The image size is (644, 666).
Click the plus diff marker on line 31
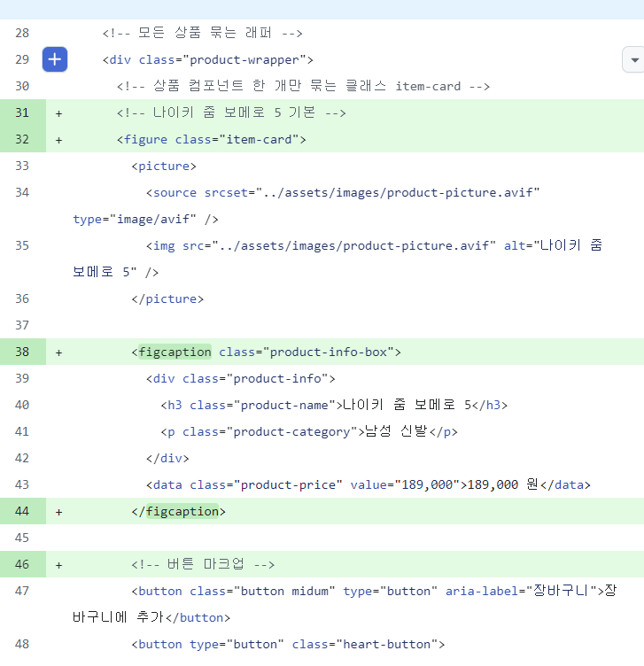59,113
